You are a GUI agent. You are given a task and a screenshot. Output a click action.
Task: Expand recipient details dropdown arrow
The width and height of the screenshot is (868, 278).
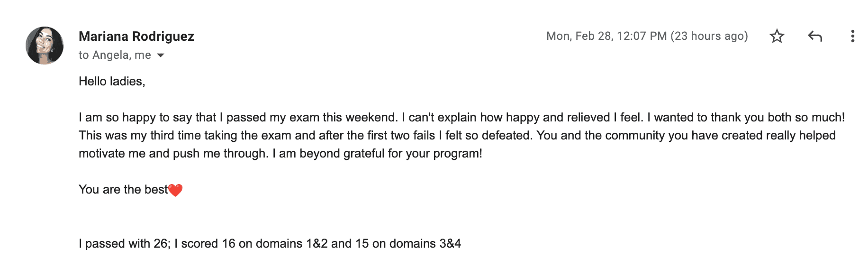pos(161,56)
